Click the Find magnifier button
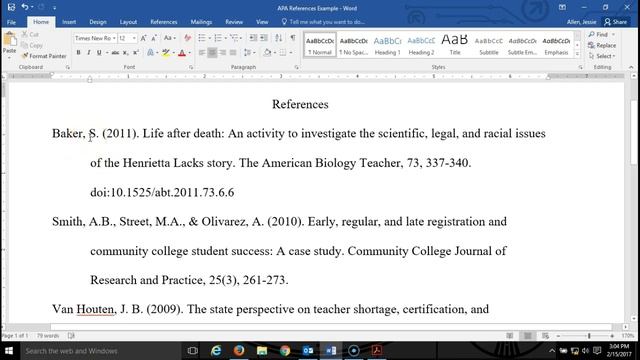640x360 pixels. click(598, 35)
